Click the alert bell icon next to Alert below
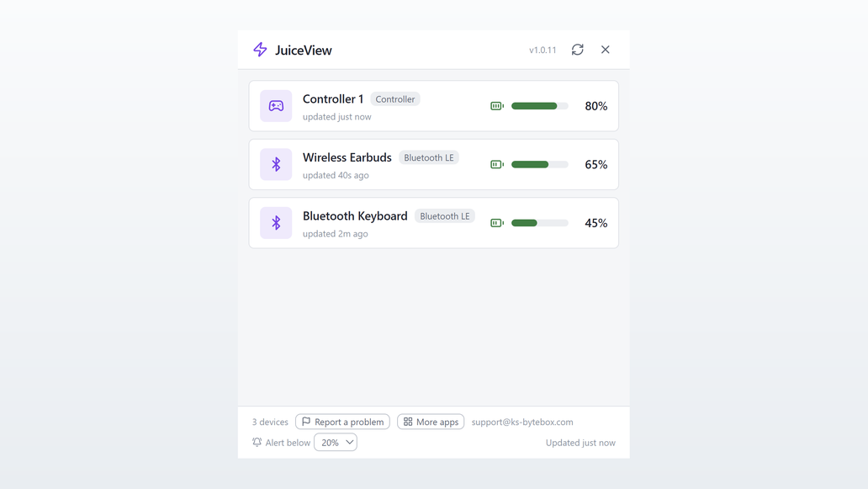The image size is (868, 489). (257, 442)
